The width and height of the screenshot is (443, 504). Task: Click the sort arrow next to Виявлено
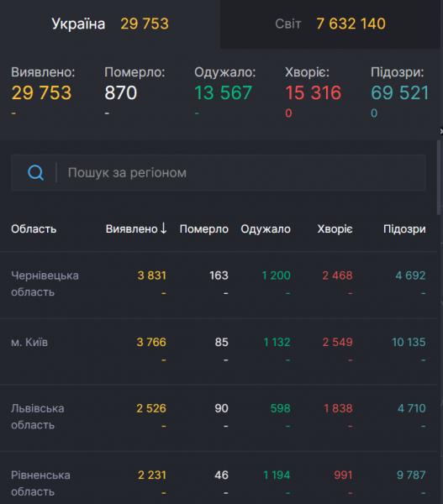pos(163,228)
